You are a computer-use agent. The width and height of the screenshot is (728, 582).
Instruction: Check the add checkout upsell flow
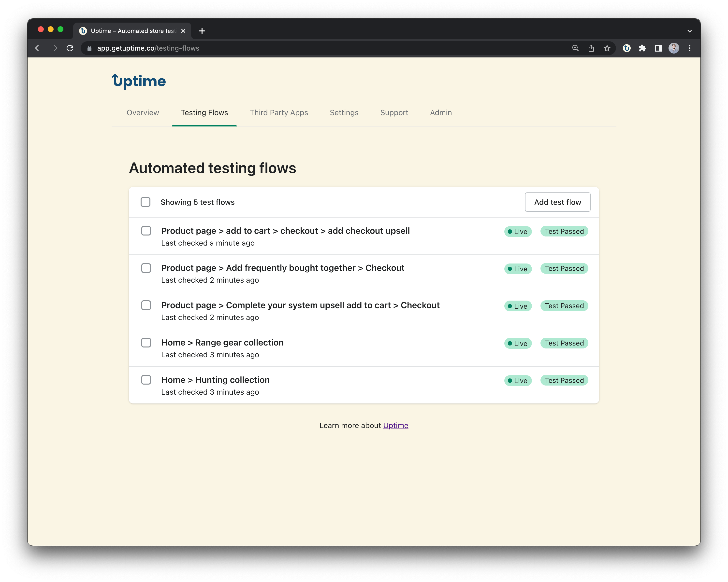[x=146, y=231]
